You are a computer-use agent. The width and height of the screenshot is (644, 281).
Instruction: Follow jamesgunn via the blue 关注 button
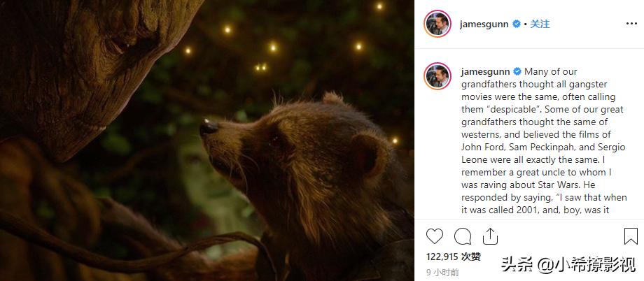point(540,24)
